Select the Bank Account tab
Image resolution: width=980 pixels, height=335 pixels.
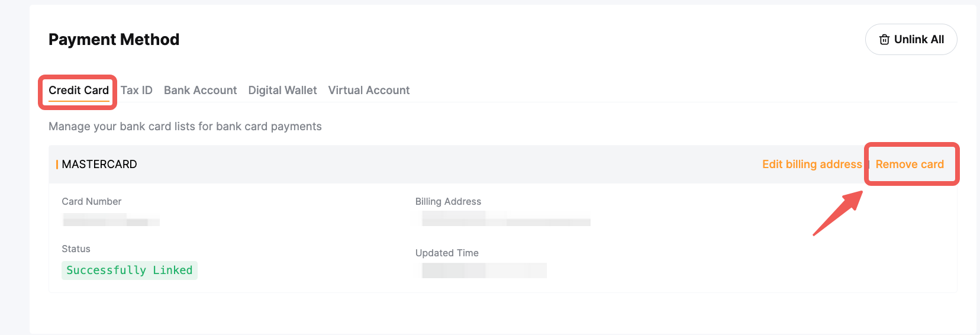point(200,91)
